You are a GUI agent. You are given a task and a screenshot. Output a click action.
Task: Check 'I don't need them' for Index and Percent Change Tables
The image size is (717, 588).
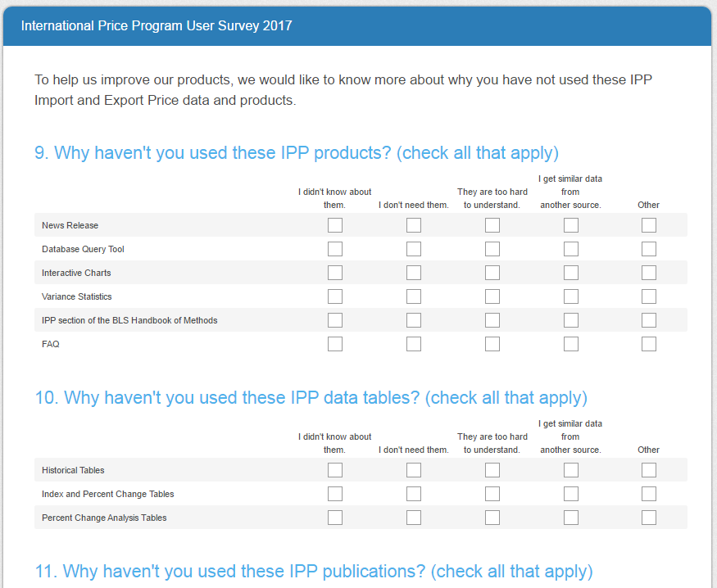(x=414, y=494)
